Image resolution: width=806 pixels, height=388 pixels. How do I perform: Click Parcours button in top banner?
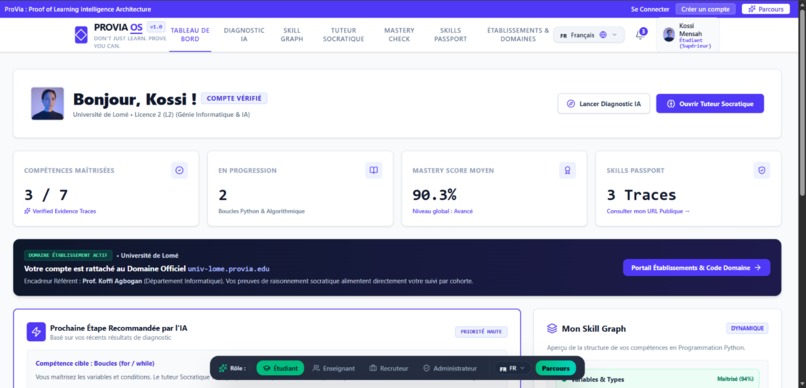coord(766,9)
